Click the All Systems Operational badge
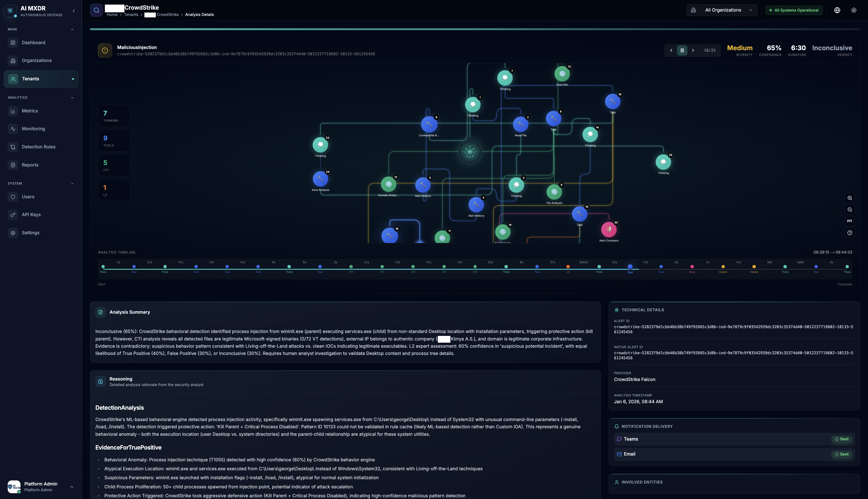The image size is (868, 499). pos(794,10)
